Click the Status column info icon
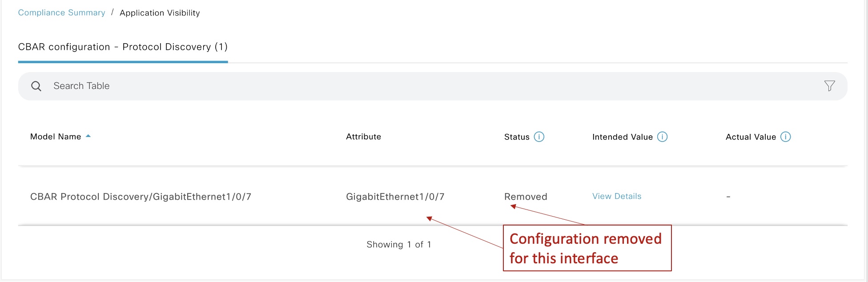This screenshot has width=868, height=282. tap(539, 137)
